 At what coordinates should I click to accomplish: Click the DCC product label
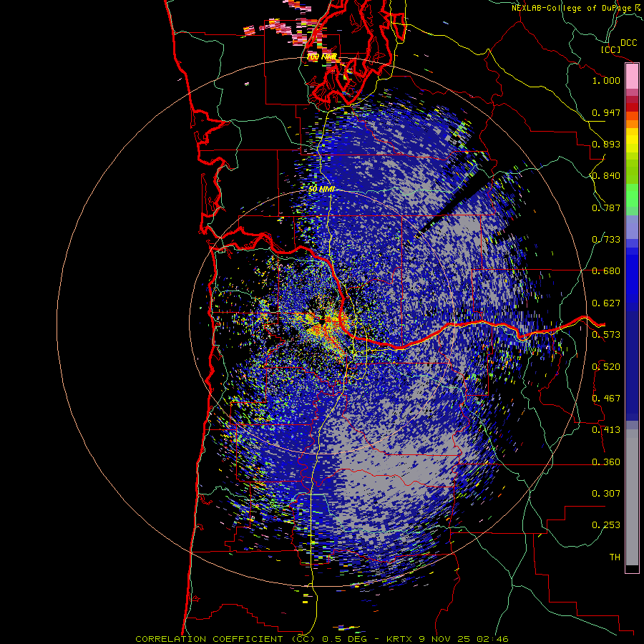pyautogui.click(x=628, y=43)
